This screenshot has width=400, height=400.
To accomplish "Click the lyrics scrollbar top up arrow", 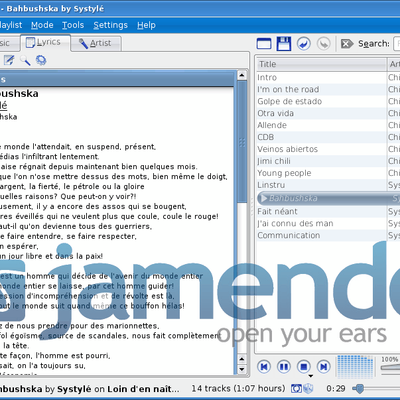I will click(x=242, y=75).
